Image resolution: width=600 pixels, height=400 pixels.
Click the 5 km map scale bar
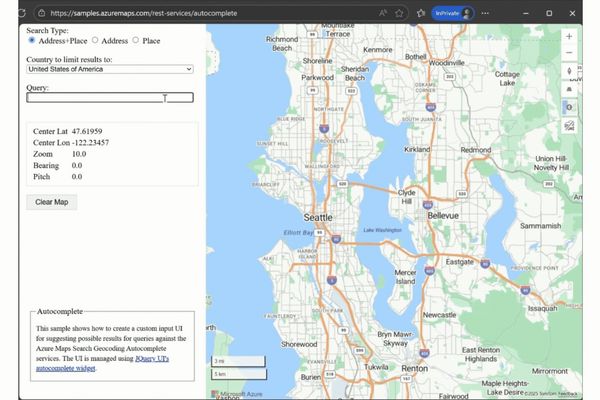click(239, 374)
